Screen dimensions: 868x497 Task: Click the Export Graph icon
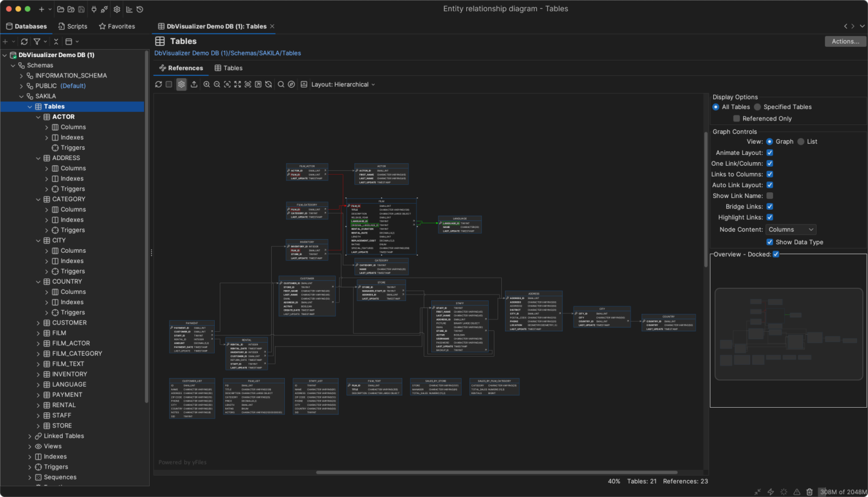(x=194, y=84)
